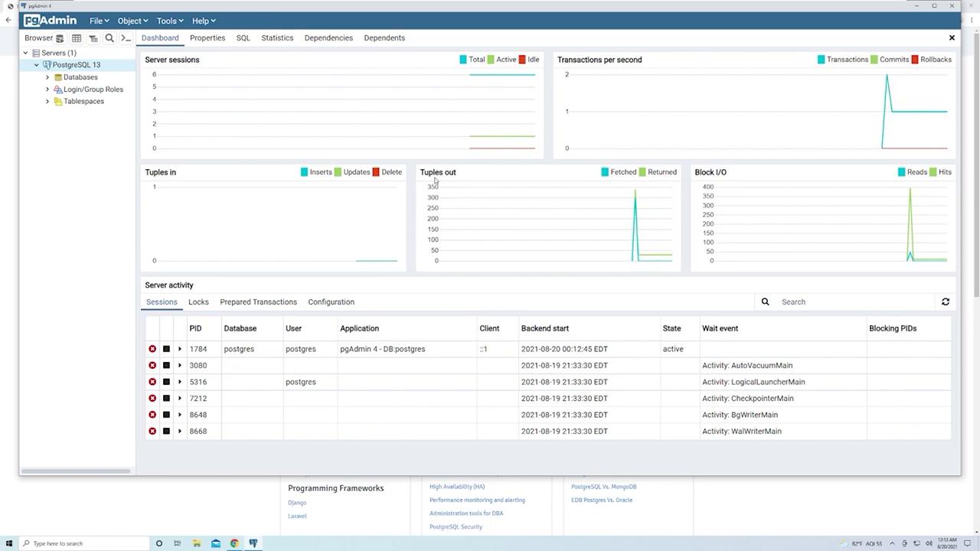The width and height of the screenshot is (980, 551).
Task: Collapse the PostgreSQL 13 server node
Action: [36, 65]
